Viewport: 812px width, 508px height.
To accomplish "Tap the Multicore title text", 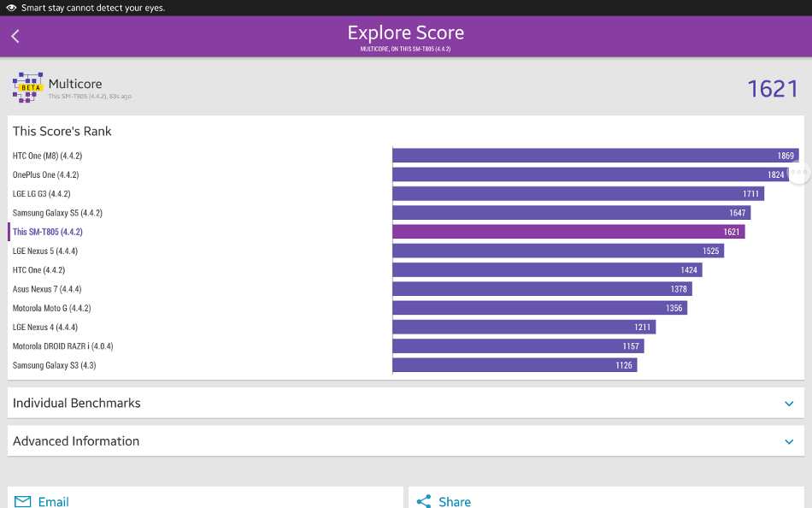I will (75, 84).
